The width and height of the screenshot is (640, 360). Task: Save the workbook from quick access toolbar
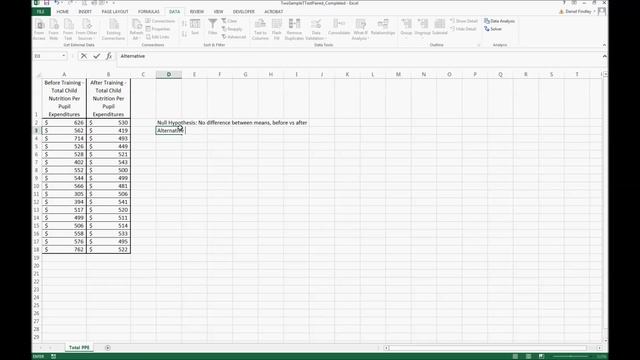coord(47,3)
